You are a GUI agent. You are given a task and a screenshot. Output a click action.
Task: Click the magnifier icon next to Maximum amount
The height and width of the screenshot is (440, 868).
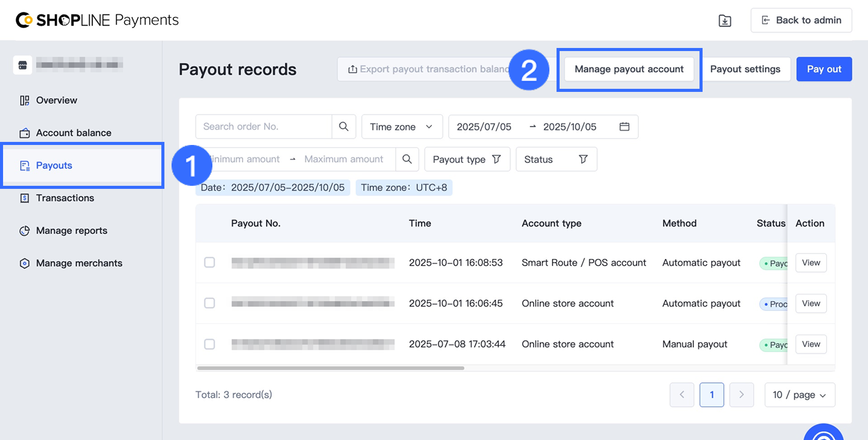[x=407, y=159]
